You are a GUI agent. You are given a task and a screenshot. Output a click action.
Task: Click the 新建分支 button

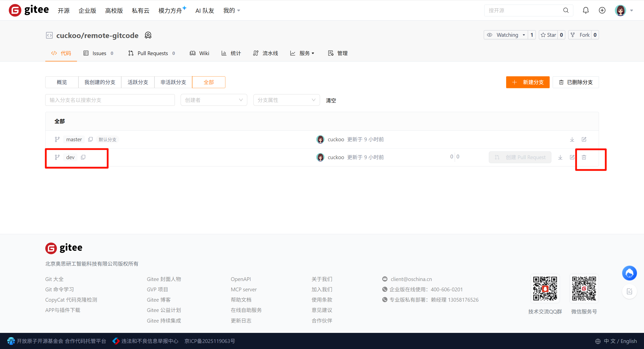click(528, 82)
